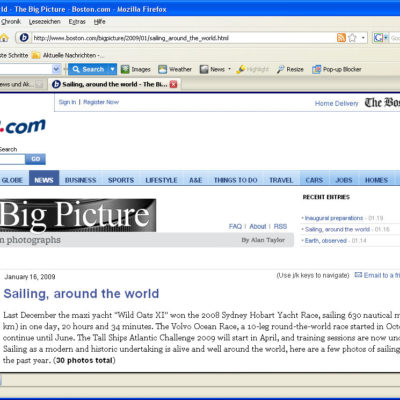The height and width of the screenshot is (400, 400).
Task: Open the RSS link beside About
Action: coord(280,226)
